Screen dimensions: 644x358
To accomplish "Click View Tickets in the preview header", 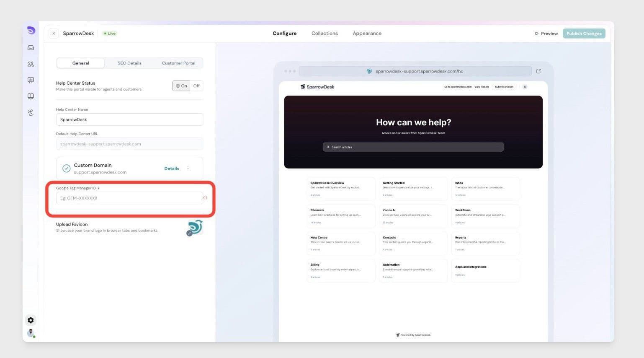I will [482, 87].
